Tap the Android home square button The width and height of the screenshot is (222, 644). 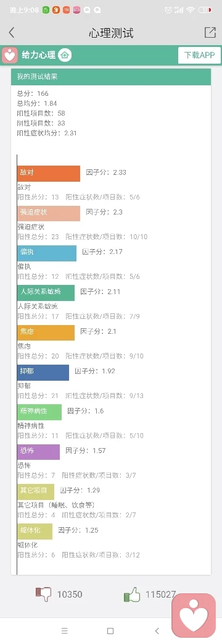point(110,631)
